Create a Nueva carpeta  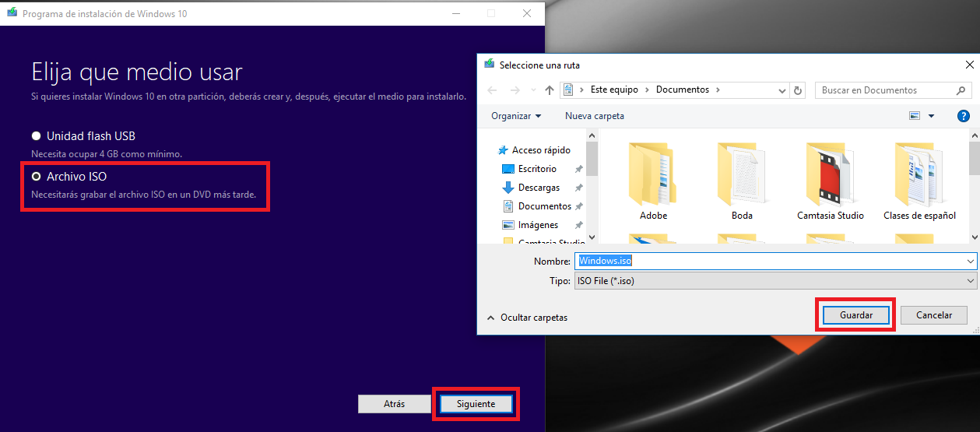click(x=595, y=116)
